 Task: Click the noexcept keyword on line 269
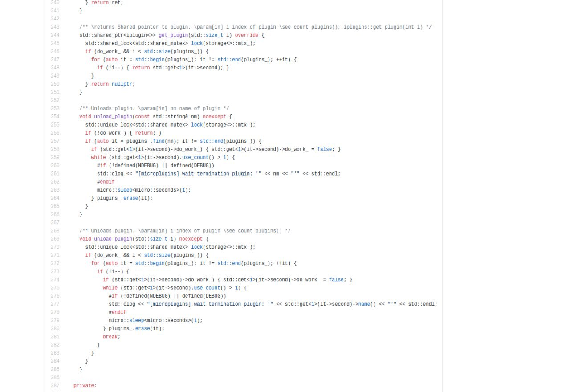(x=191, y=239)
